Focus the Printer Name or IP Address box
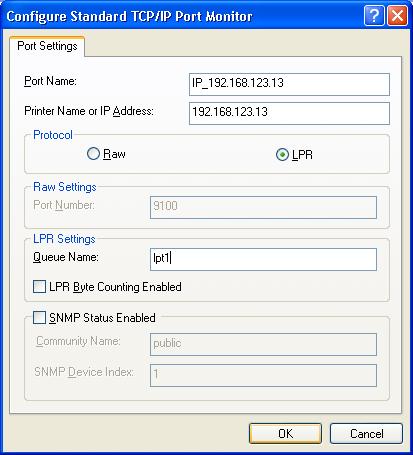 [289, 113]
